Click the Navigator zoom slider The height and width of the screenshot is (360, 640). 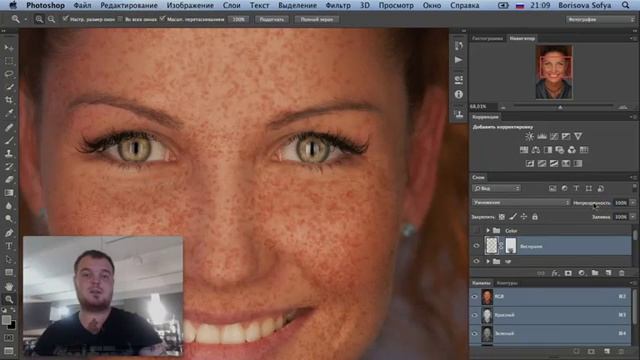(x=560, y=107)
